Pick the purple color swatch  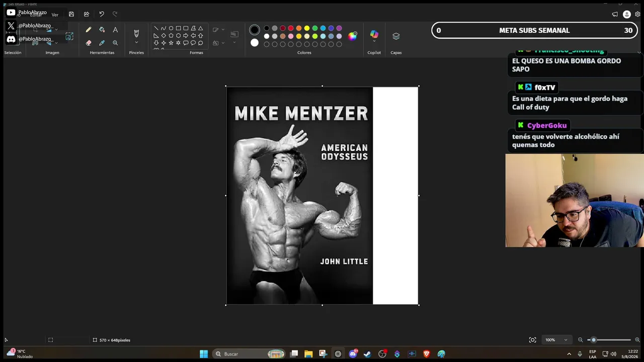pos(339,28)
